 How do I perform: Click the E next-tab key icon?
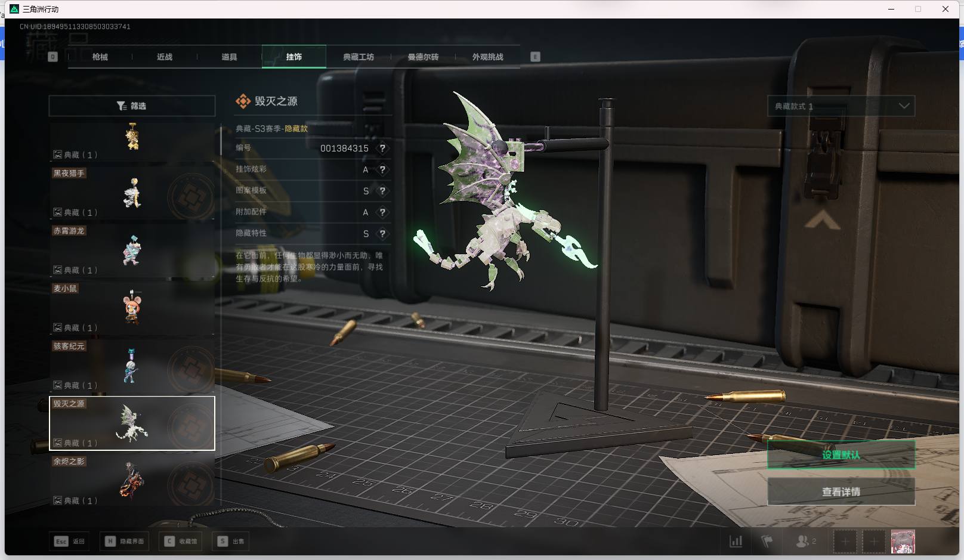pos(535,57)
